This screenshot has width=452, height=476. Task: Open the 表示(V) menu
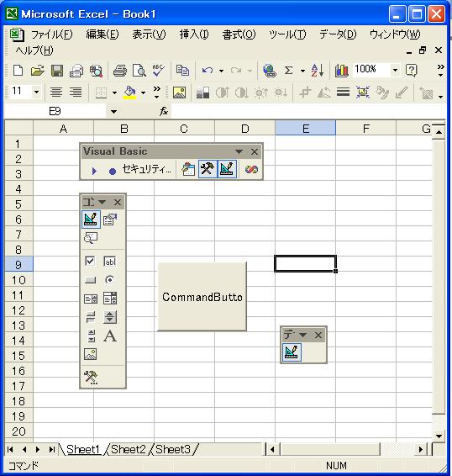pyautogui.click(x=149, y=34)
